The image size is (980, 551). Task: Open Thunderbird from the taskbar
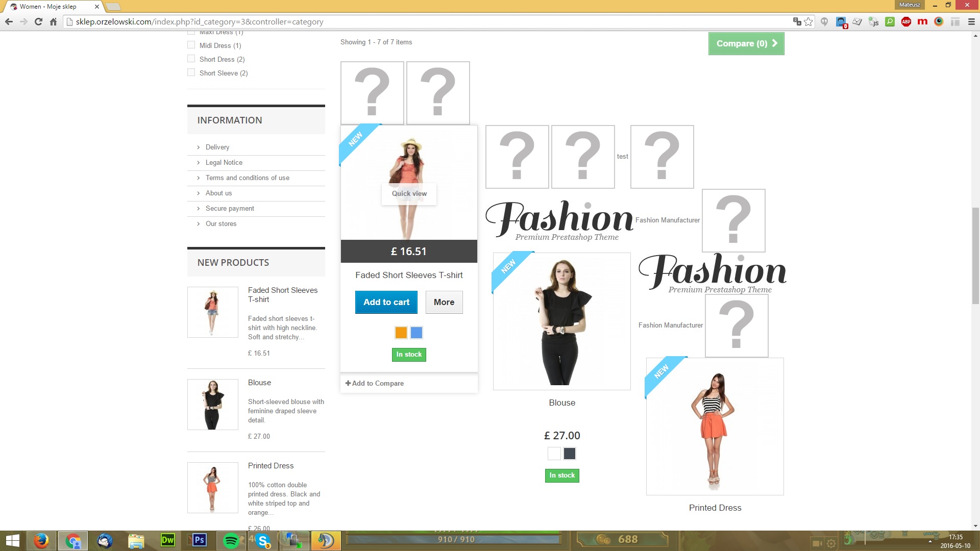(105, 540)
